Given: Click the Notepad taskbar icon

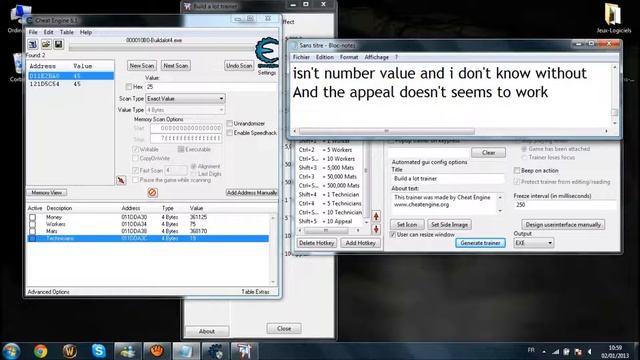Looking at the screenshot, I should point(186,351).
